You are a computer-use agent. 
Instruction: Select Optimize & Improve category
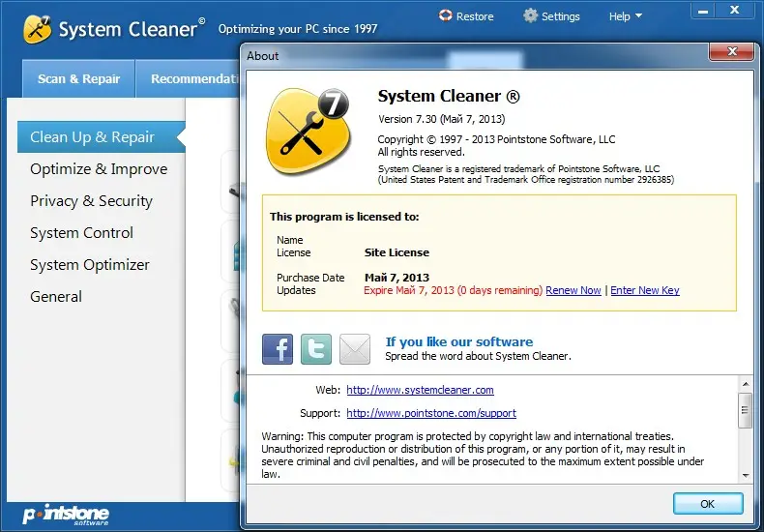pos(99,169)
